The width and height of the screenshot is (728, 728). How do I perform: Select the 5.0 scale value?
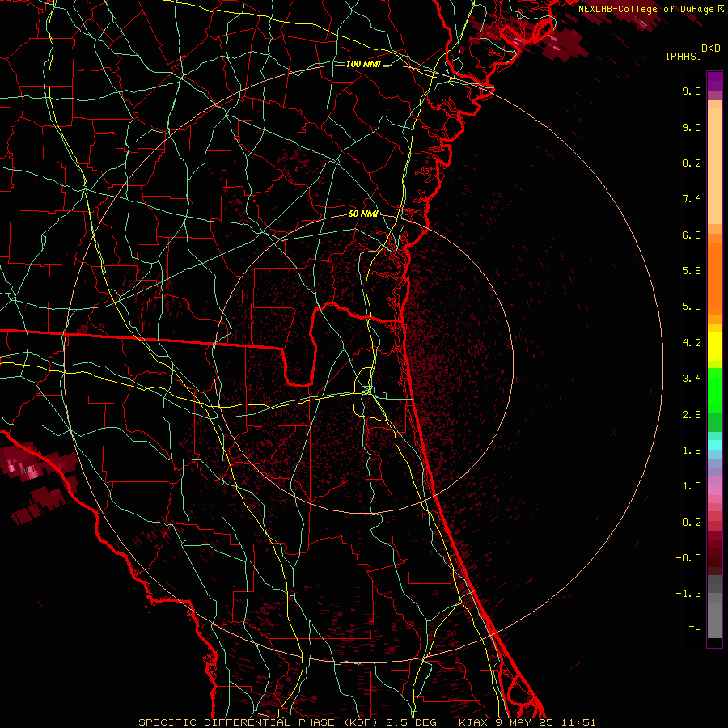692,307
